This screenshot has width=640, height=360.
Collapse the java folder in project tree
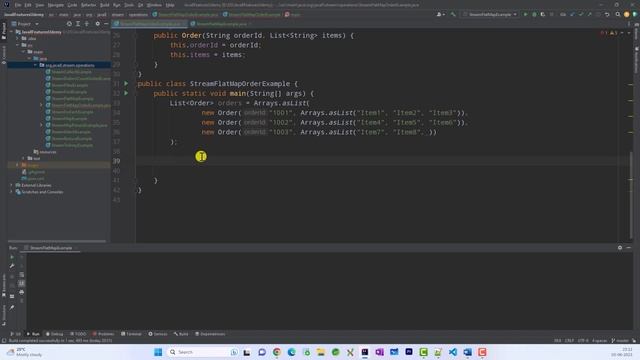coord(29,58)
